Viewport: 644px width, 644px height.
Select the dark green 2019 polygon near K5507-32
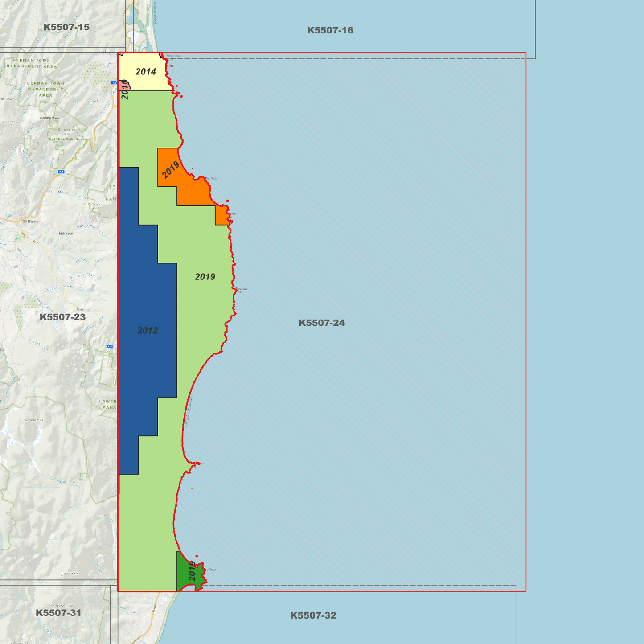click(185, 570)
